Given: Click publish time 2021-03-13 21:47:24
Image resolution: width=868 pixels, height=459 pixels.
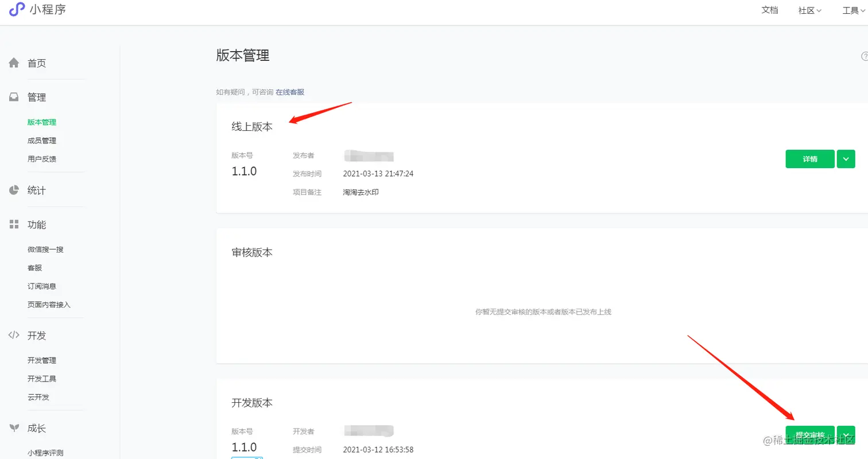Looking at the screenshot, I should click(378, 174).
